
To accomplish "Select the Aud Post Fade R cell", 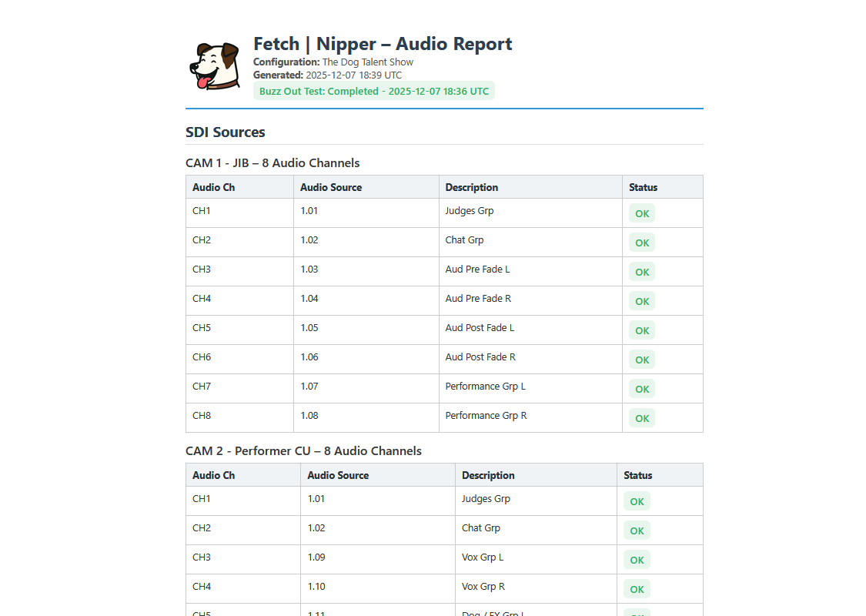I will tap(480, 357).
